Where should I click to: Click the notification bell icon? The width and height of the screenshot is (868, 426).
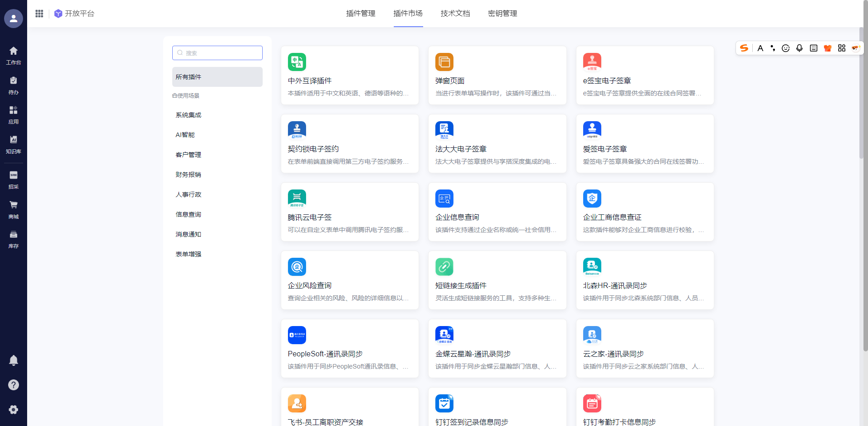coord(14,360)
